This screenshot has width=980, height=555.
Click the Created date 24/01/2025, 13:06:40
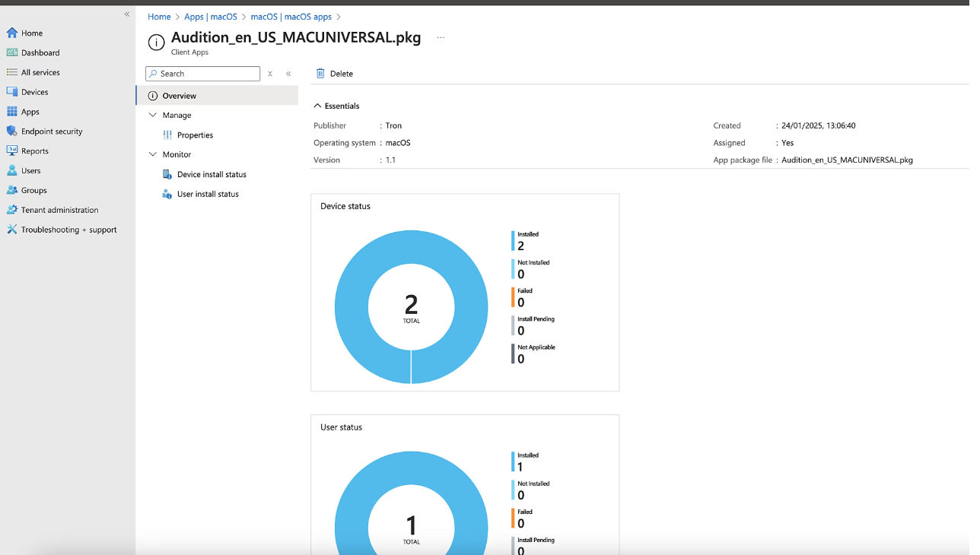(x=819, y=125)
